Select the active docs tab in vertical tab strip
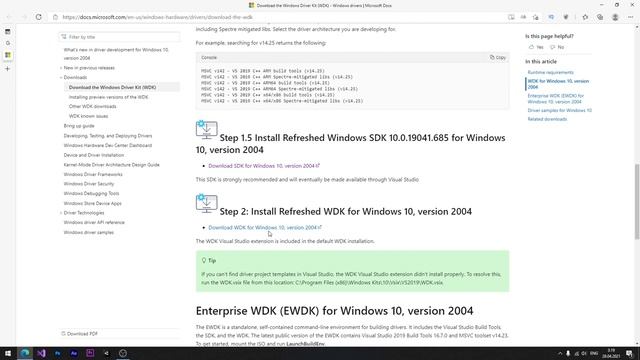The image size is (640, 360). [8, 55]
